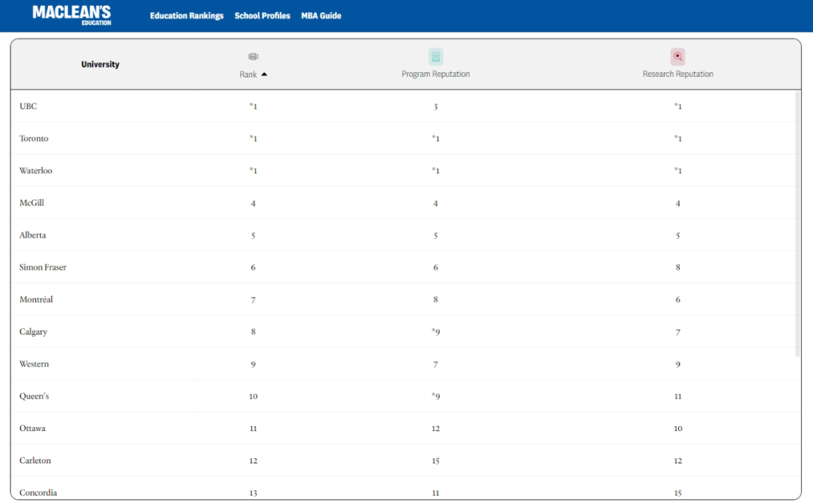Screen dimensions: 813x504
Task: Click the Program Reputation column icon
Action: click(435, 56)
